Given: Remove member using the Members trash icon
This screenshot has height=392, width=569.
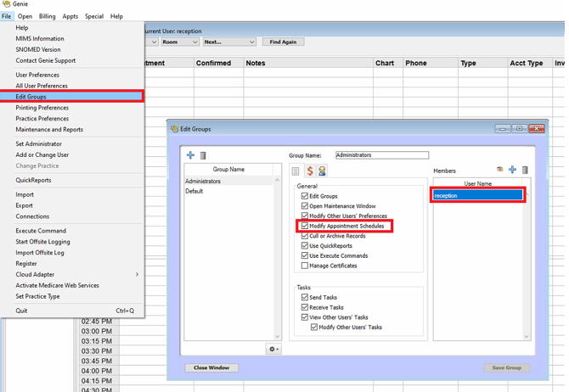Looking at the screenshot, I should click(x=525, y=171).
